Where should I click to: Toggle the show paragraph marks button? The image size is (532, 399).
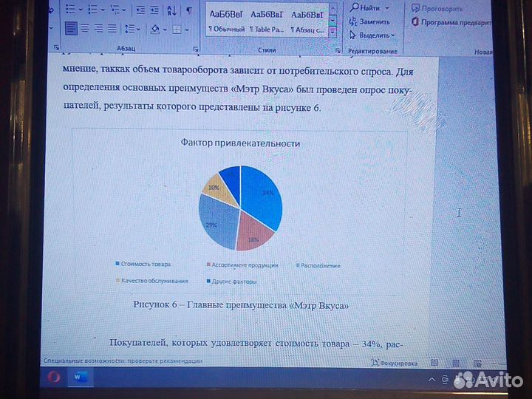pos(189,11)
